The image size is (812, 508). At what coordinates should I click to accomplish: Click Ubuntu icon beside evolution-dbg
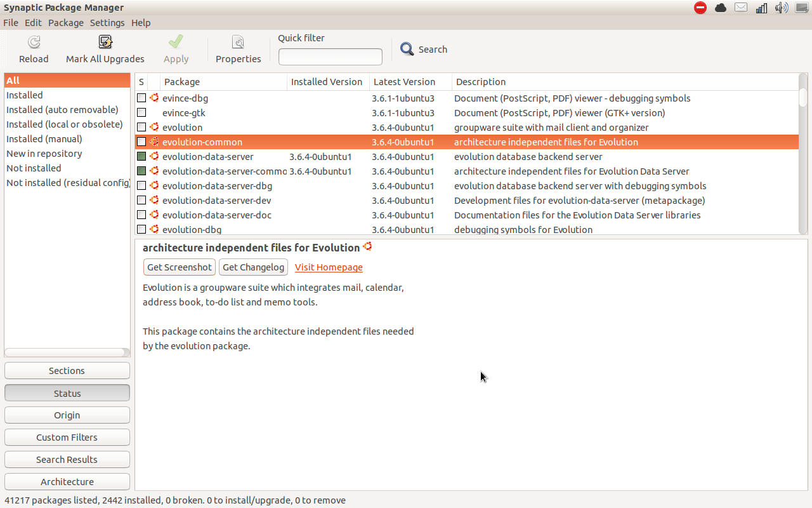tap(154, 229)
